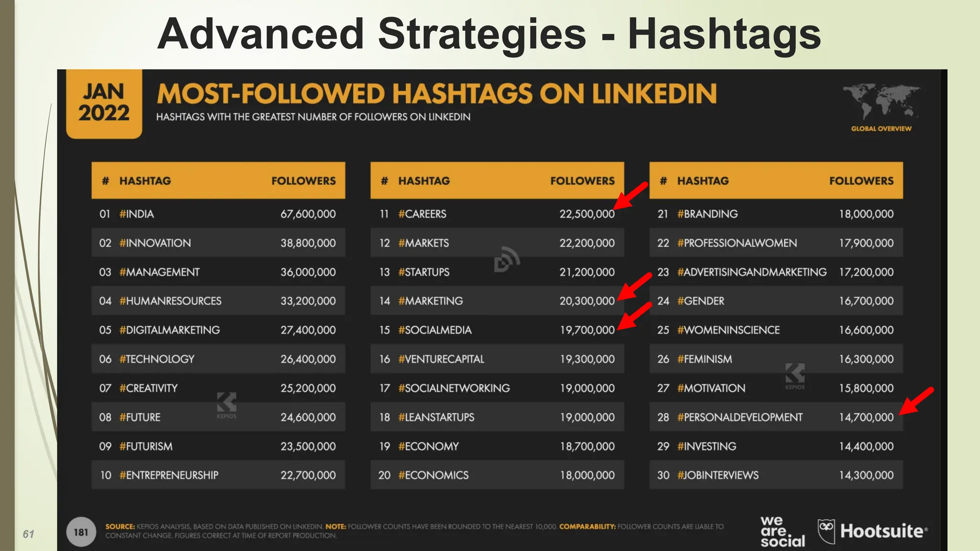Click the #BRANDING hashtag text
Image resolution: width=980 pixels, height=551 pixels.
708,214
